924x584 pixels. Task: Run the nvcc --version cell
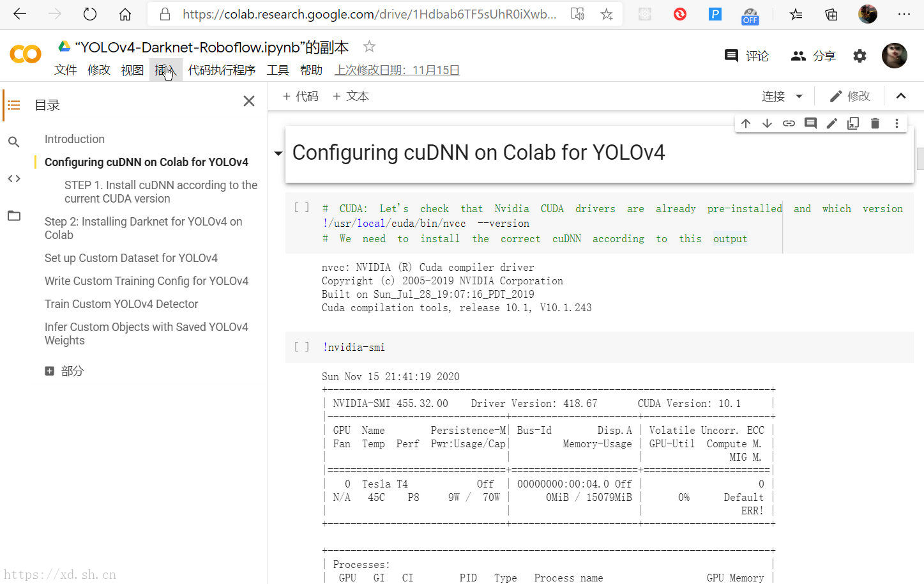pyautogui.click(x=301, y=208)
